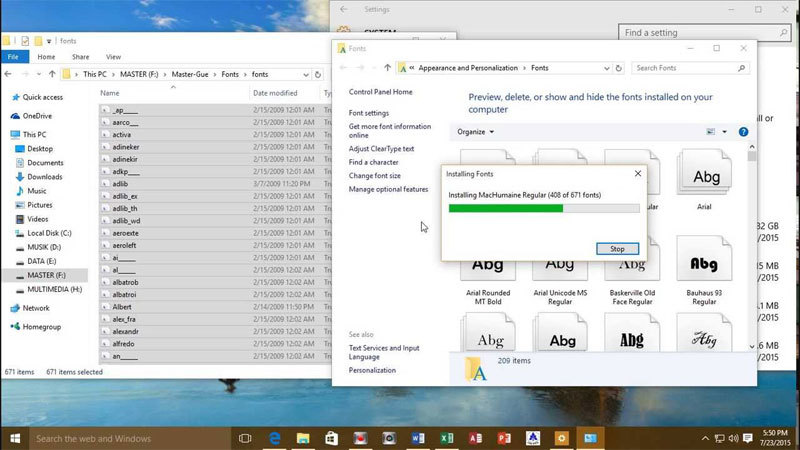Click the Task View taskbar icon
The image size is (800, 450).
[x=244, y=438]
